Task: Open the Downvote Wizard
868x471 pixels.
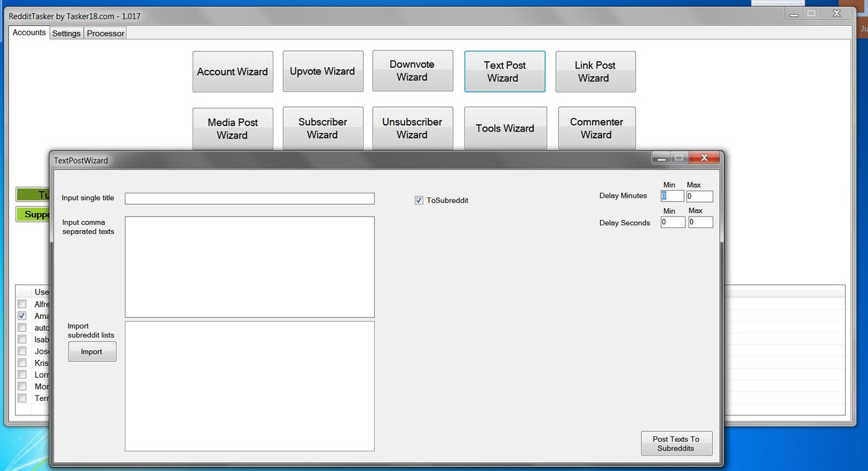Action: tap(412, 71)
